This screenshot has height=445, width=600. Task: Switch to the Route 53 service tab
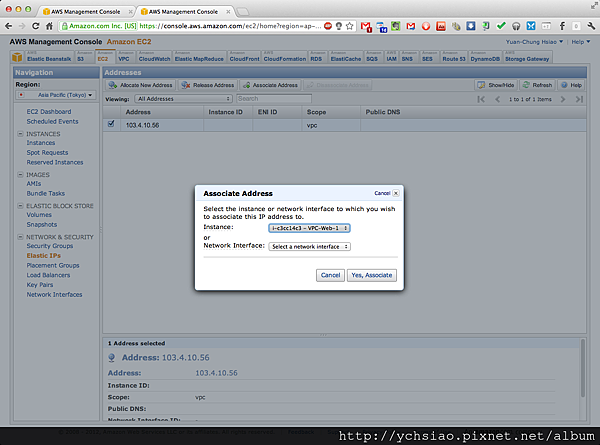pos(454,57)
